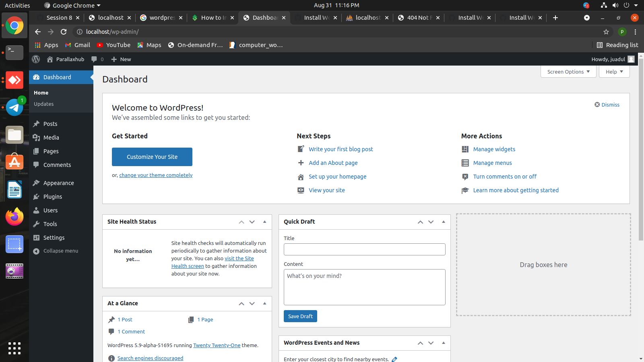The image size is (644, 362).
Task: Open the Twenty Twenty-One theme link
Action: (x=217, y=345)
